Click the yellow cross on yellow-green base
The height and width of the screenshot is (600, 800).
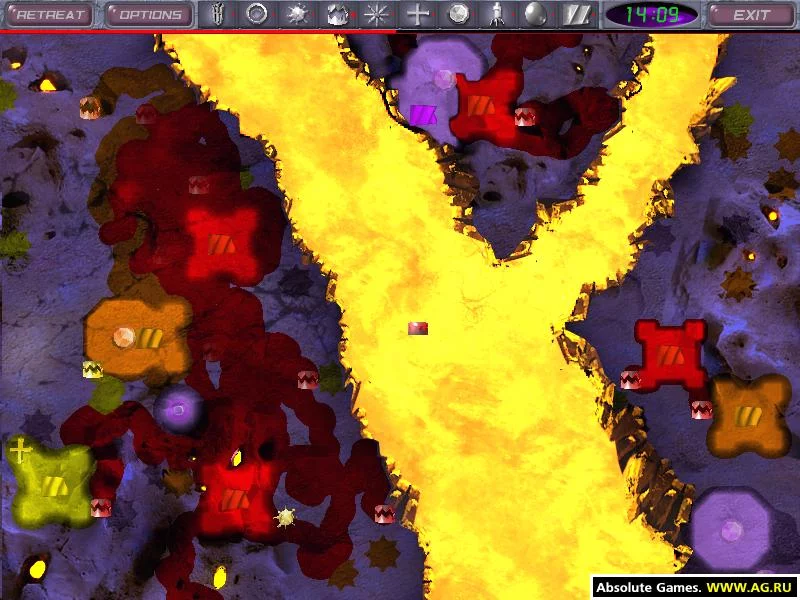[x=20, y=451]
